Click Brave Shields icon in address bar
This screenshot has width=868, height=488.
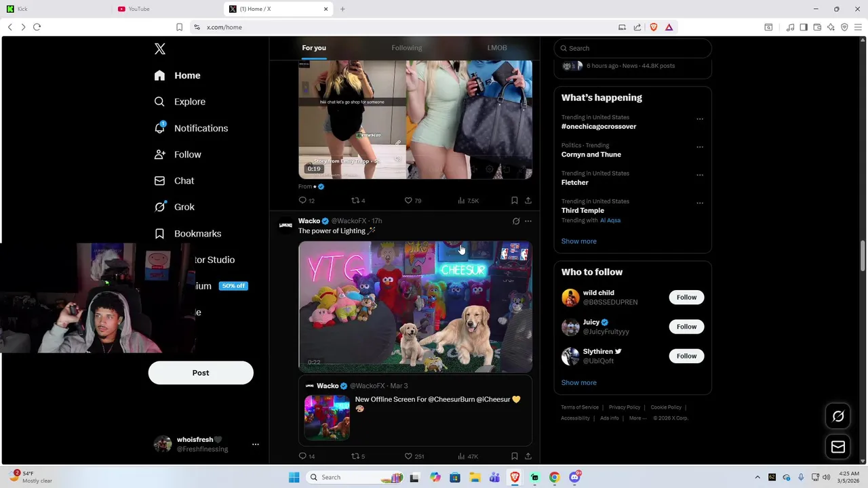pyautogui.click(x=654, y=27)
